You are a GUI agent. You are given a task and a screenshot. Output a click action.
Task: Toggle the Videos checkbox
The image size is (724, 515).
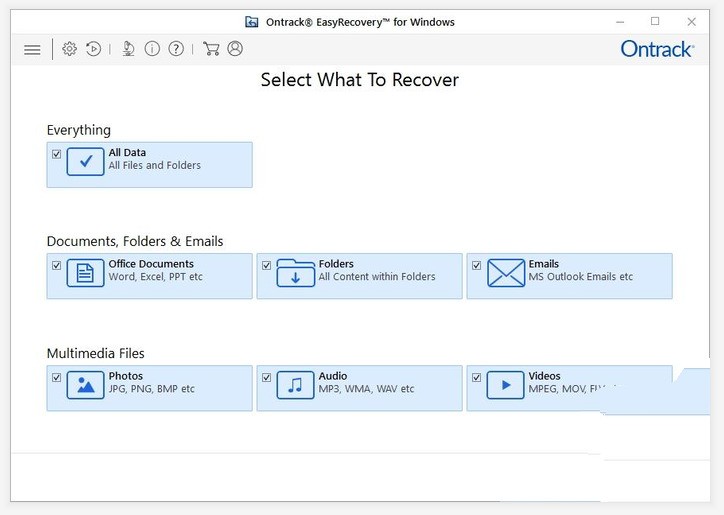pyautogui.click(x=477, y=377)
